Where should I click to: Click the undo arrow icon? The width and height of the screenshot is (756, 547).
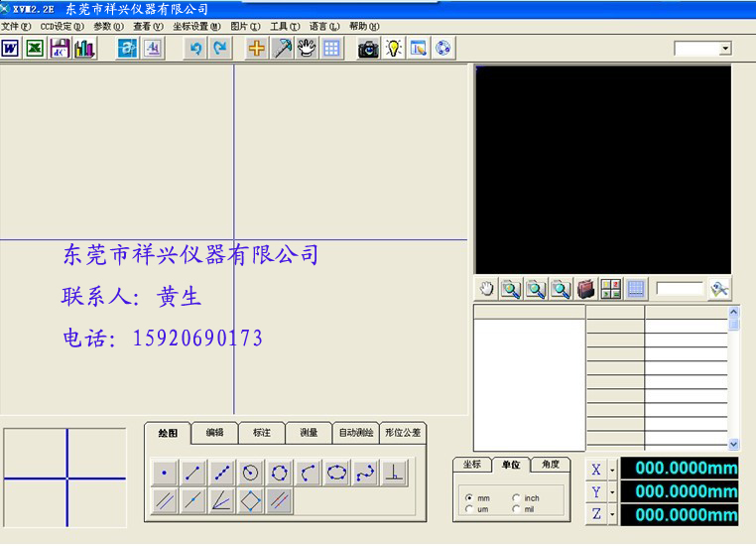pos(195,49)
